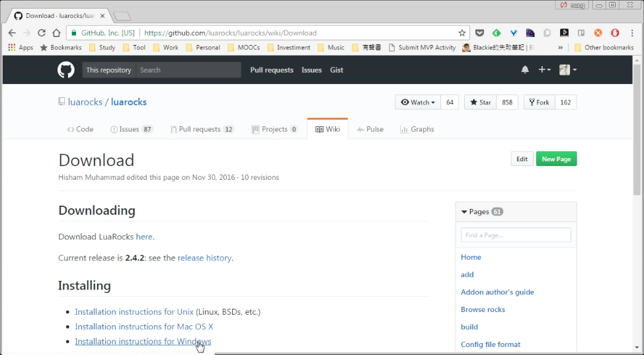Click the green New Page button

pos(556,159)
